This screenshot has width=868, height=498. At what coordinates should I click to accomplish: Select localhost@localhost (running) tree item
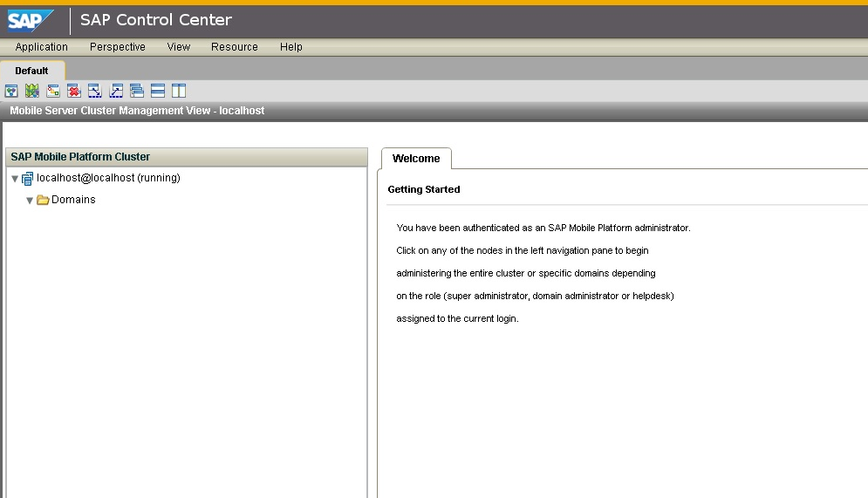[108, 178]
